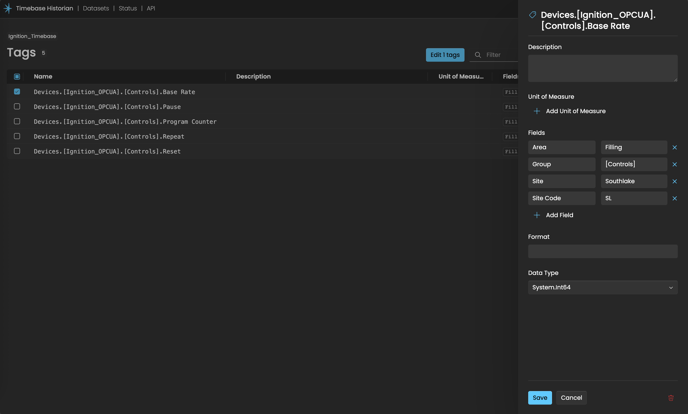Remove the Area field with X icon
The height and width of the screenshot is (414, 688).
(674, 147)
